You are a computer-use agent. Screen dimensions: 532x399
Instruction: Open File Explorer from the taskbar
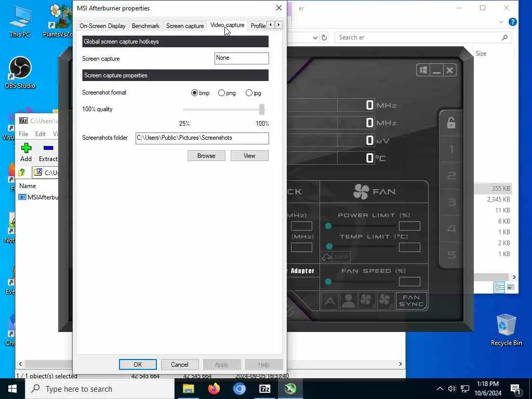point(188,389)
